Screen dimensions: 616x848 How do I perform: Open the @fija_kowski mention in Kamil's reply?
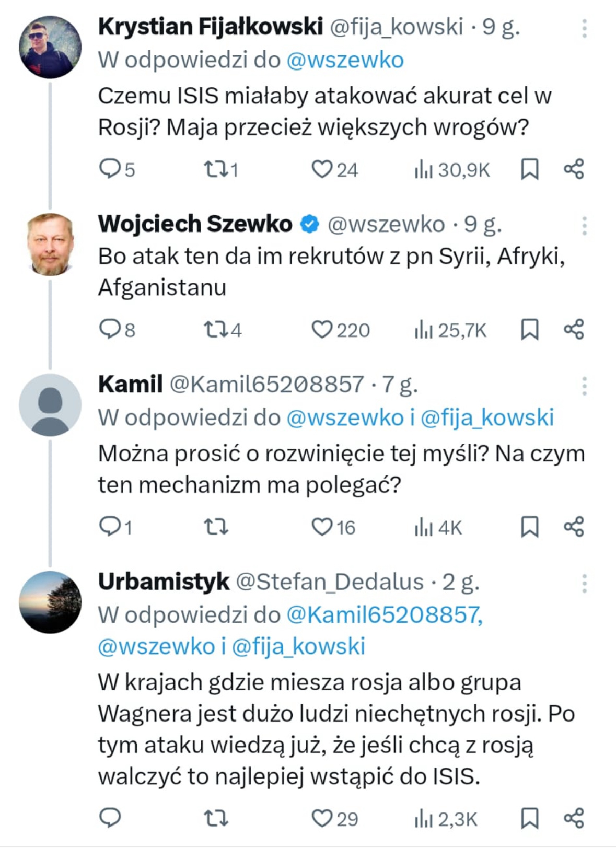[487, 417]
